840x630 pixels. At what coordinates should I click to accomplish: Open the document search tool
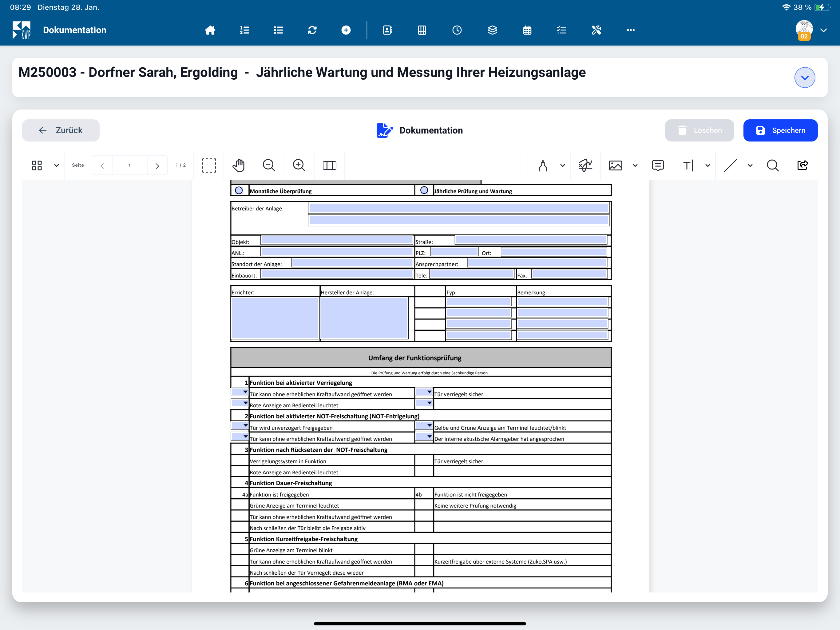(x=772, y=165)
